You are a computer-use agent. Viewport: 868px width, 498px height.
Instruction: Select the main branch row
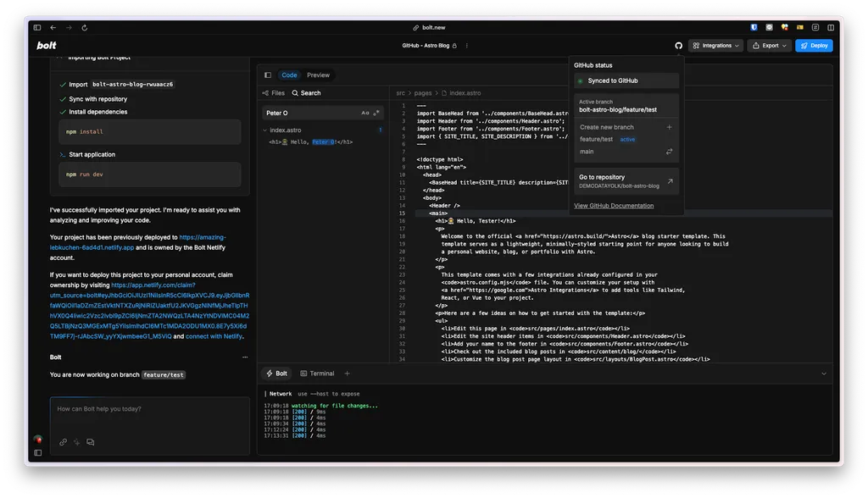(x=626, y=152)
